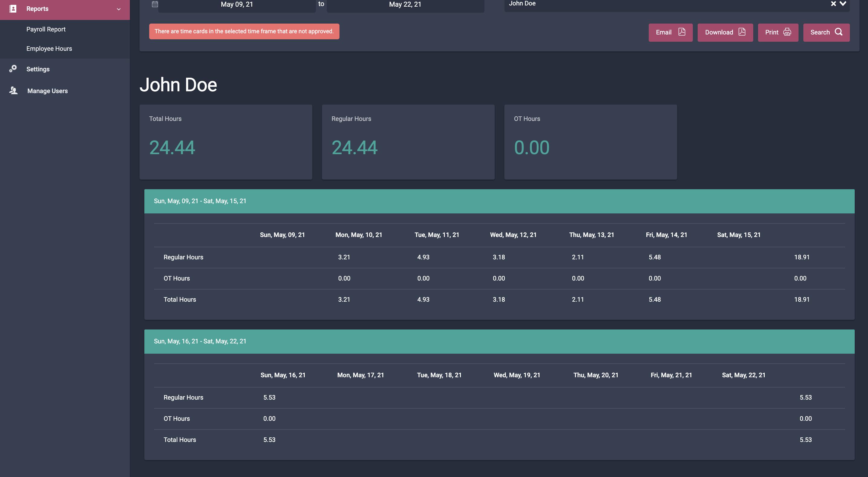This screenshot has height=477, width=868.
Task: Click Regular Hours value 2.11
Action: click(578, 257)
